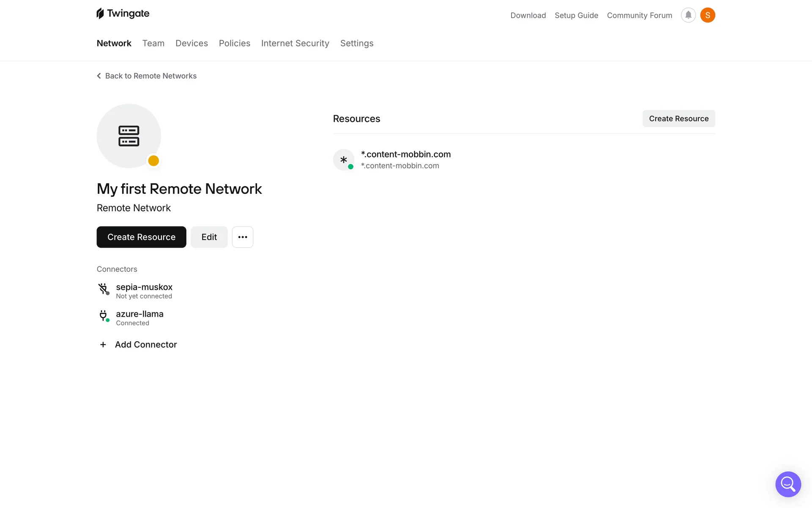Image resolution: width=812 pixels, height=508 pixels.
Task: Open the orange user avatar menu
Action: pyautogui.click(x=708, y=15)
